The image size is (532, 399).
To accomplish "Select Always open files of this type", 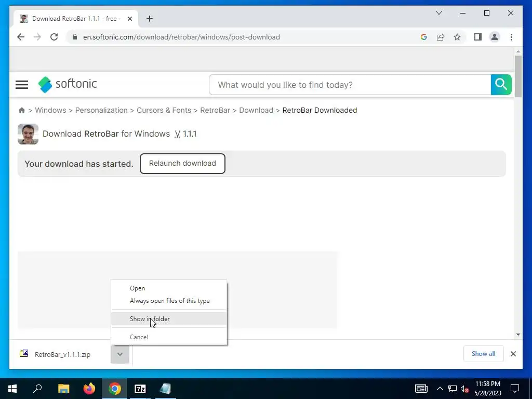I will 169,301.
